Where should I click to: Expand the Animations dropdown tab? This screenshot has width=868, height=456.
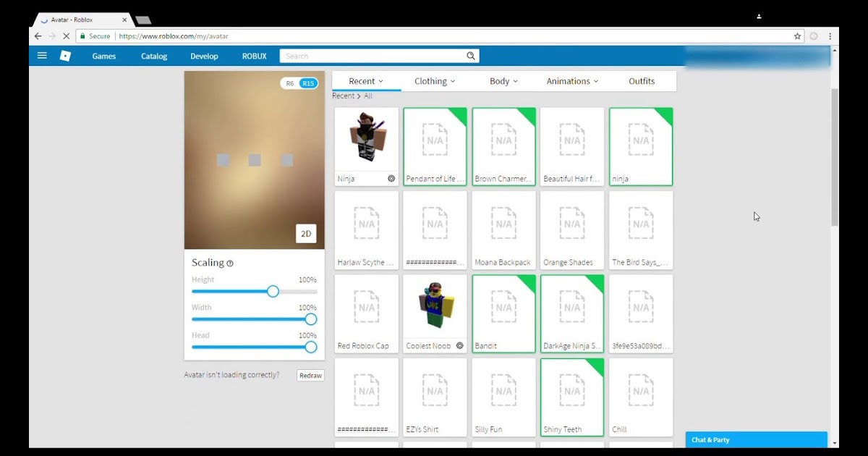(572, 81)
